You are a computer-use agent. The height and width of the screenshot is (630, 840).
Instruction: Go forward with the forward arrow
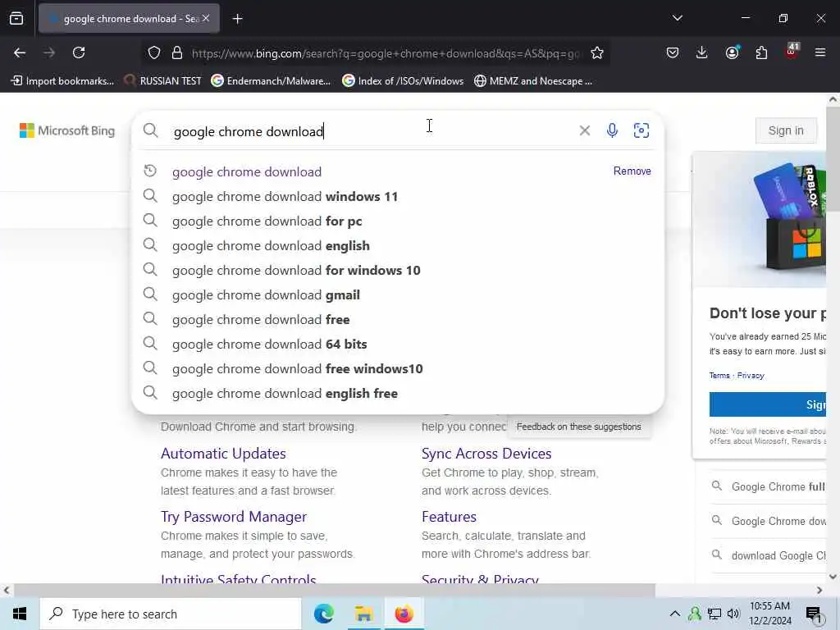click(49, 52)
